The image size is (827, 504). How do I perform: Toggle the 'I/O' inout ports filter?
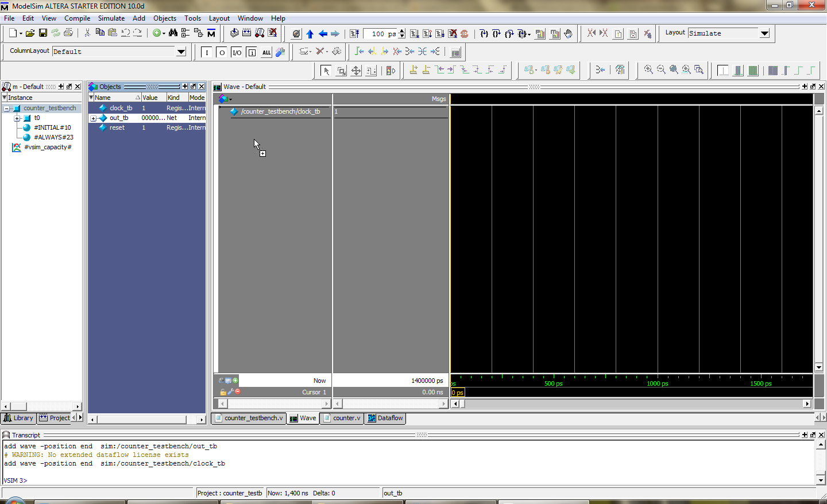pos(237,52)
